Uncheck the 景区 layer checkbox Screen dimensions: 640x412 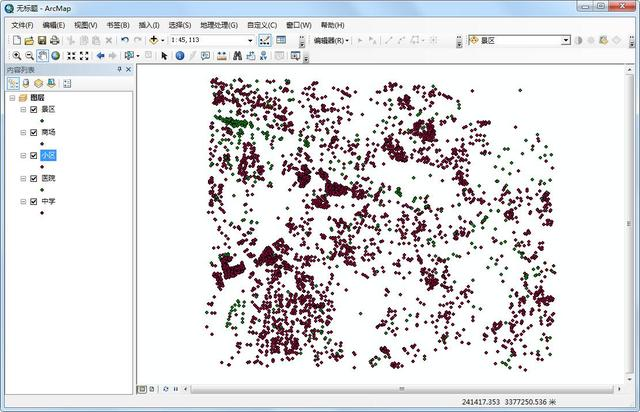[x=34, y=109]
